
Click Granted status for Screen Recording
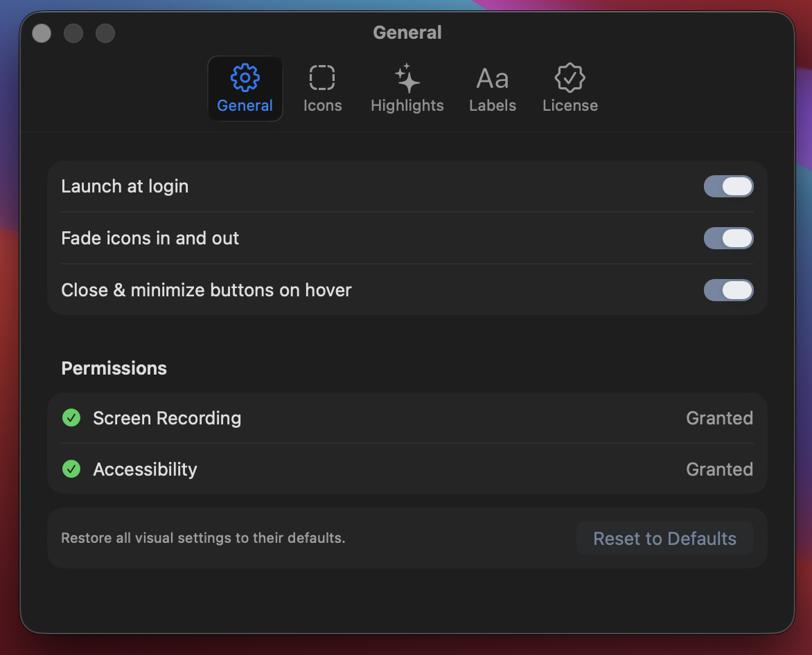pyautogui.click(x=719, y=418)
